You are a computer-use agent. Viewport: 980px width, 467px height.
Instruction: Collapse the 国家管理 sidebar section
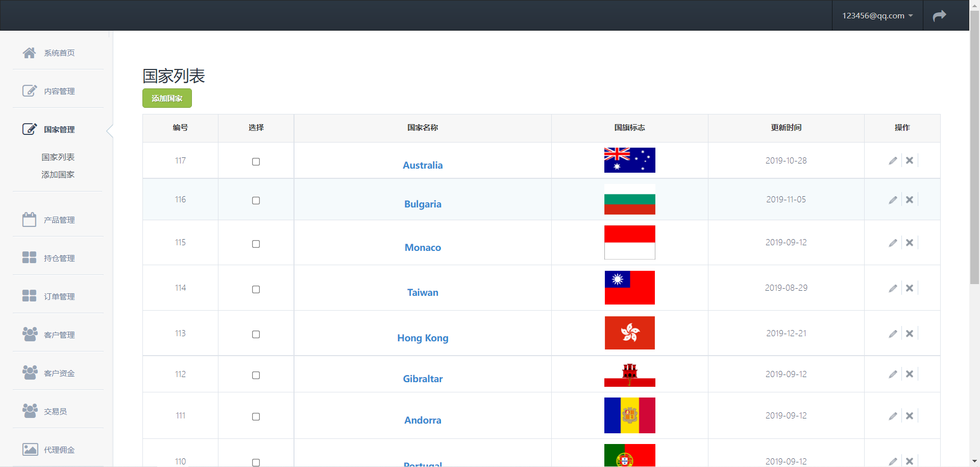click(59, 130)
